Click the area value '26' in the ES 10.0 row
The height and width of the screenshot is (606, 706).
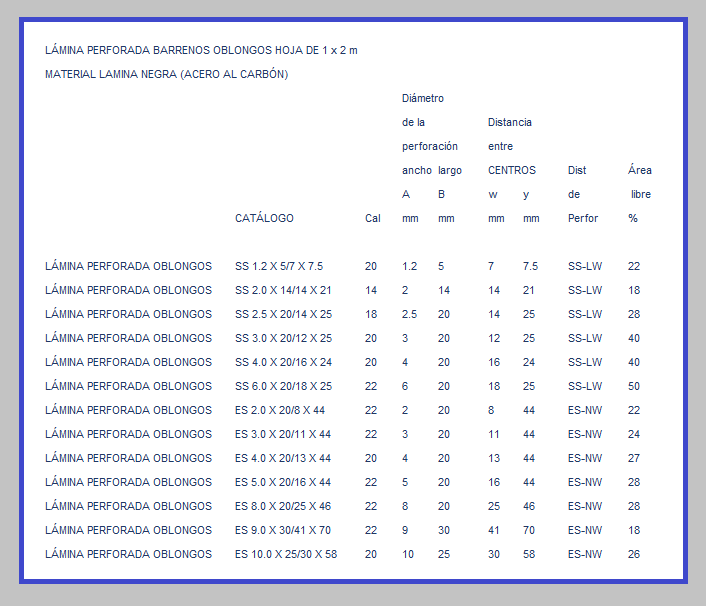(634, 554)
